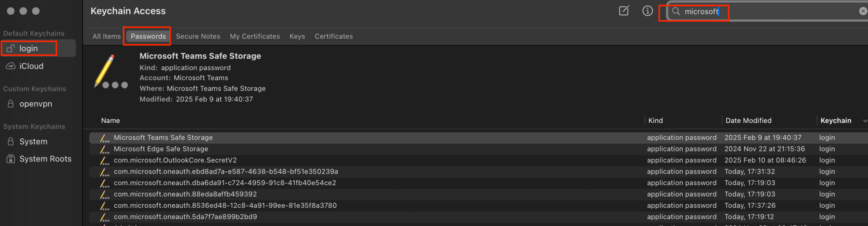The height and width of the screenshot is (226, 868).
Task: Switch to the Certificates tab
Action: [x=334, y=36]
